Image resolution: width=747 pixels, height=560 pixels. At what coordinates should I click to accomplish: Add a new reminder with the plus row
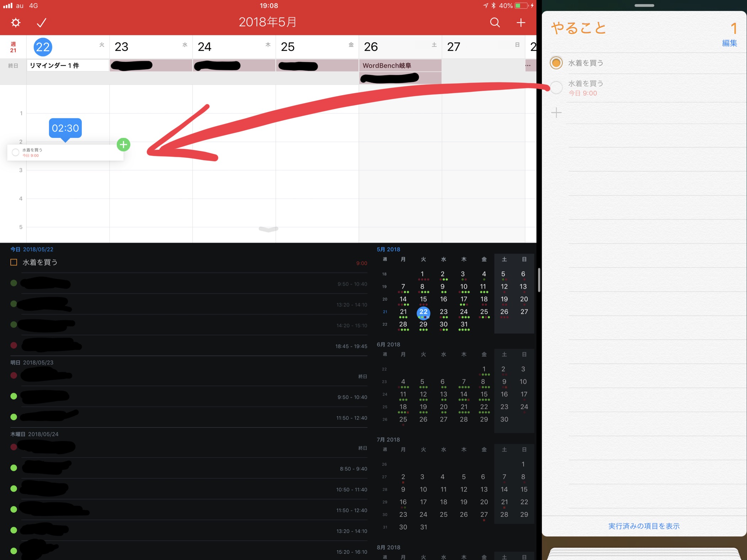pos(556,113)
